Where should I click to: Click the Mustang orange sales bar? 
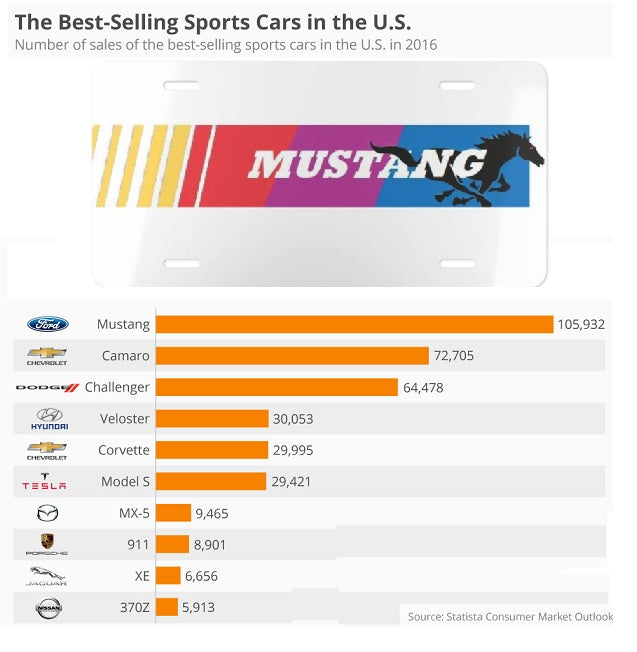click(x=355, y=324)
